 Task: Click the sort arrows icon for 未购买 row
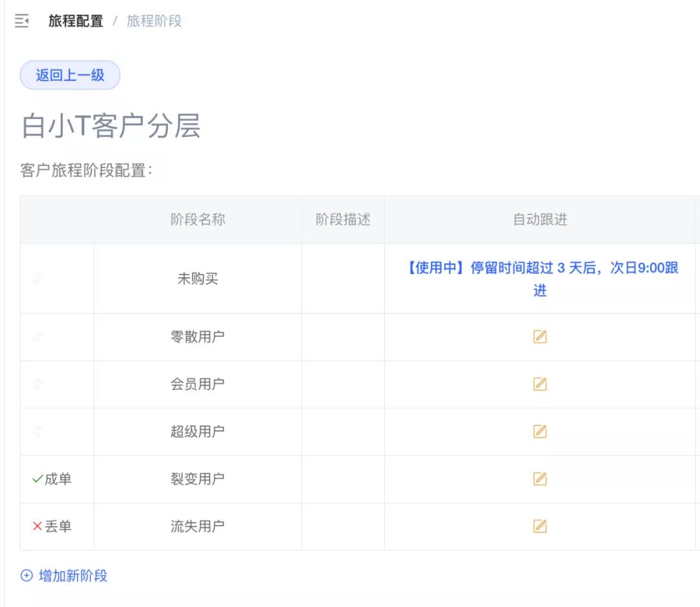pyautogui.click(x=38, y=279)
